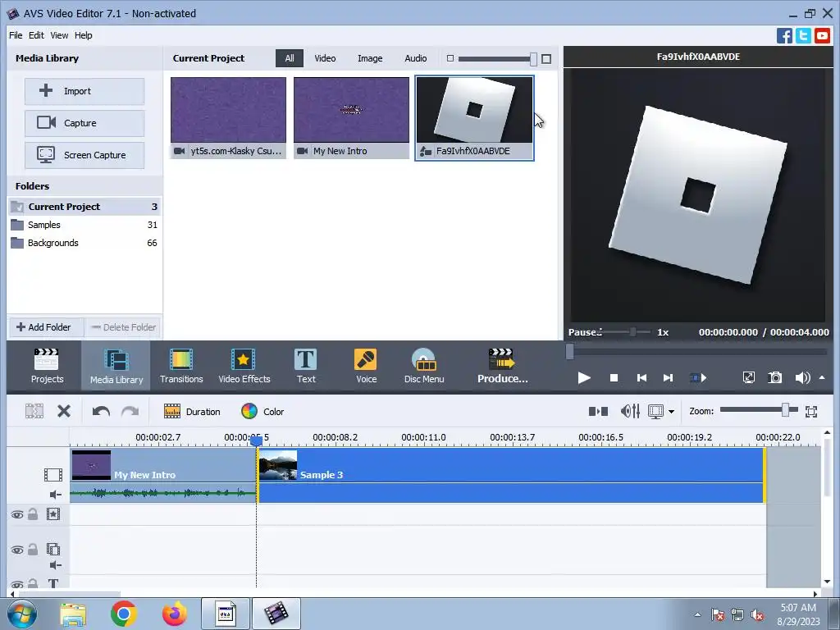Expand the timeline view dropdown arrow

tap(671, 412)
